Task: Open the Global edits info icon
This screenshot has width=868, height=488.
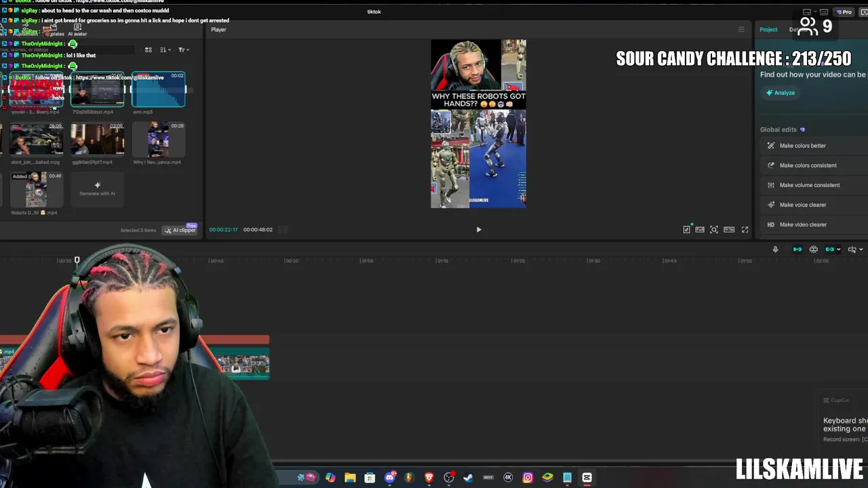Action: [x=803, y=129]
